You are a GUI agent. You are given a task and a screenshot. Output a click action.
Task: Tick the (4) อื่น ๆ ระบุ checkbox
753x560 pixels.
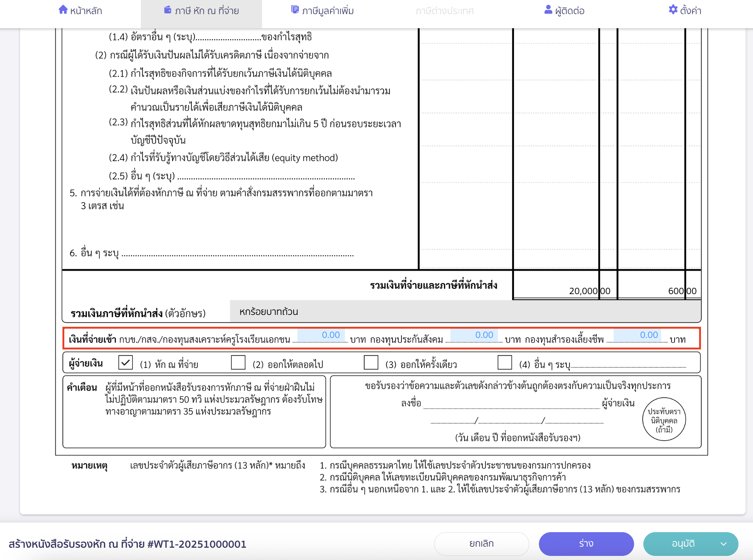coord(504,363)
